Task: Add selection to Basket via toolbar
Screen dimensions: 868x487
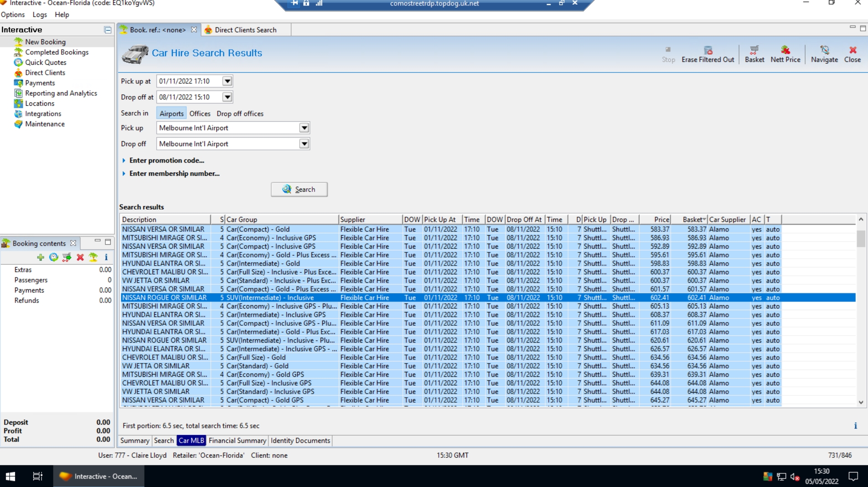Action: [x=754, y=54]
